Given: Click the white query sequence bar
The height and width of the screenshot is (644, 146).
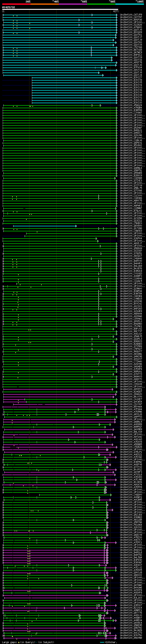Looking at the screenshot, I should (x=60, y=9).
